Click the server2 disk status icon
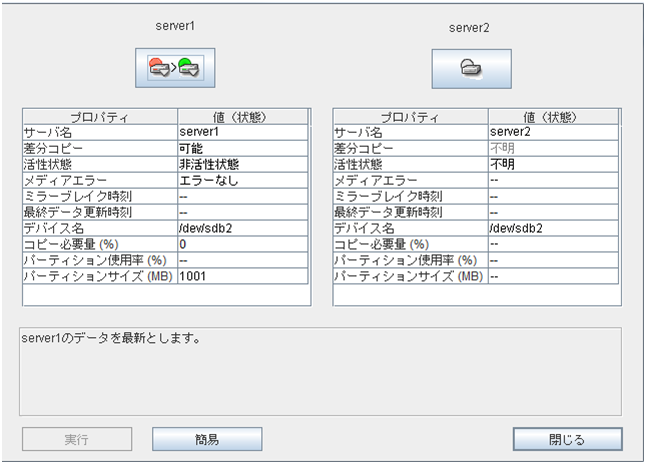The width and height of the screenshot is (646, 464). tap(471, 68)
